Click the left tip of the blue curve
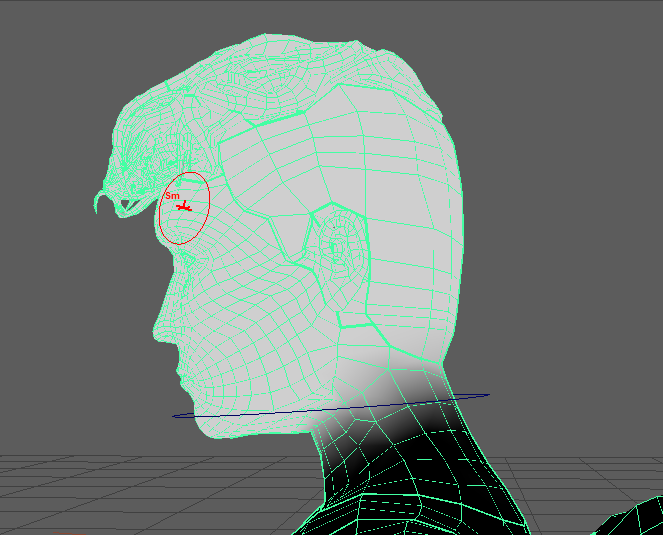The image size is (663, 535). [175, 416]
